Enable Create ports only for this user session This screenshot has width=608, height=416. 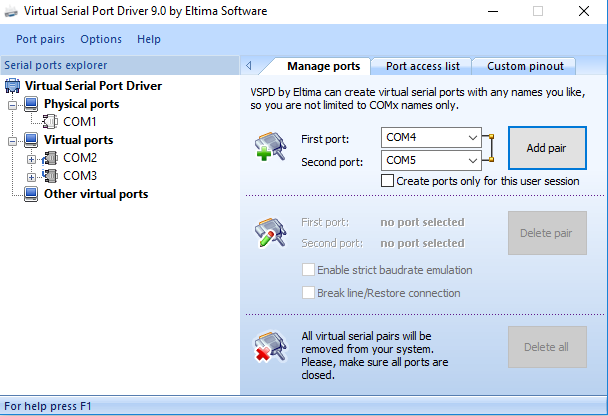coord(387,181)
